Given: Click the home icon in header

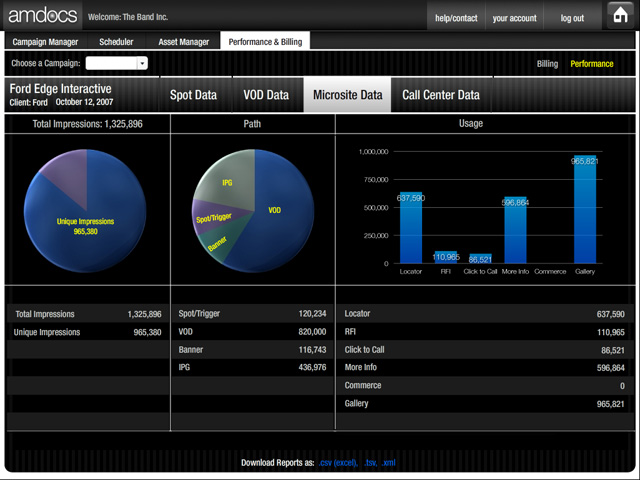Looking at the screenshot, I should pyautogui.click(x=620, y=16).
